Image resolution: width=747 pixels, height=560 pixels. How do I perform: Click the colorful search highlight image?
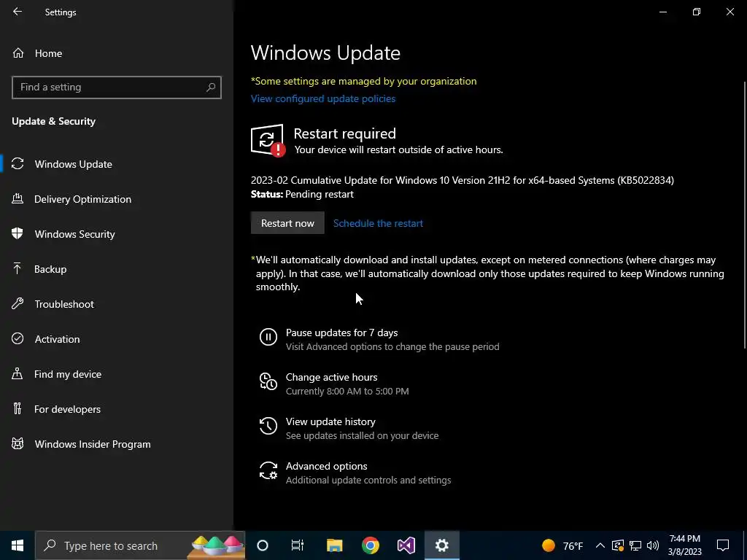[x=217, y=545]
